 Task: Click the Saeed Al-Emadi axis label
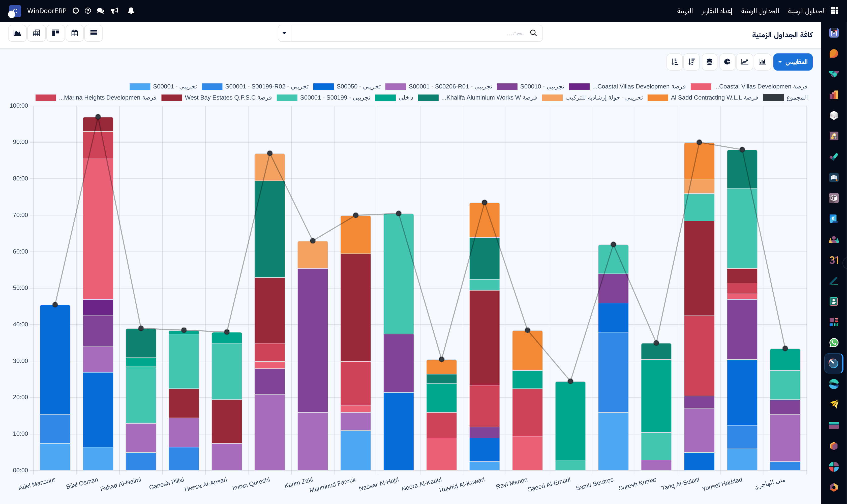(549, 484)
